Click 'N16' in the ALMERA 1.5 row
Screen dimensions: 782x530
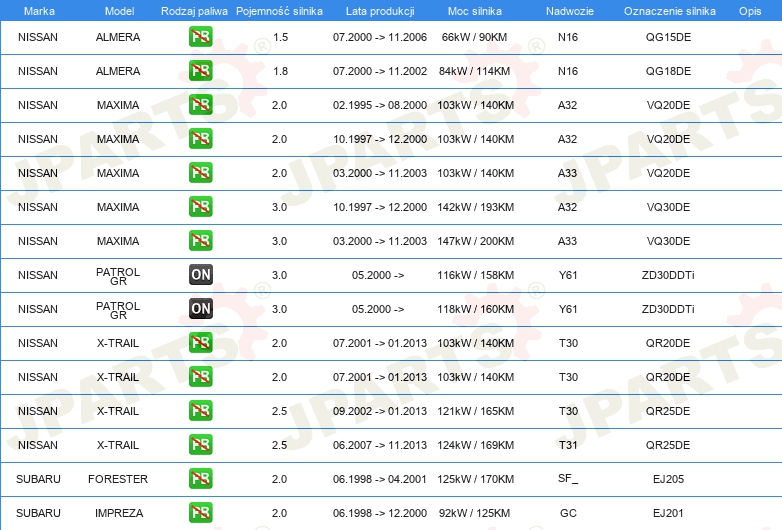[x=568, y=37]
